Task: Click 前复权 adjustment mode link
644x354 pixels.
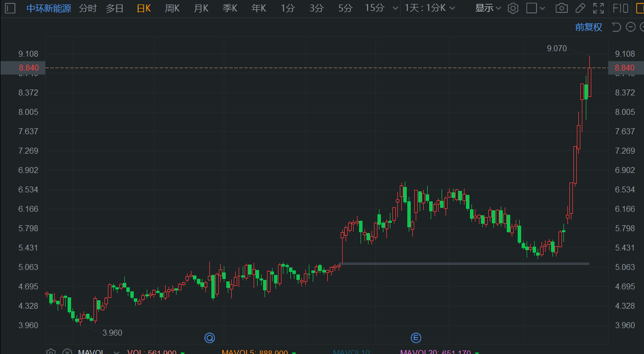Action: click(589, 27)
